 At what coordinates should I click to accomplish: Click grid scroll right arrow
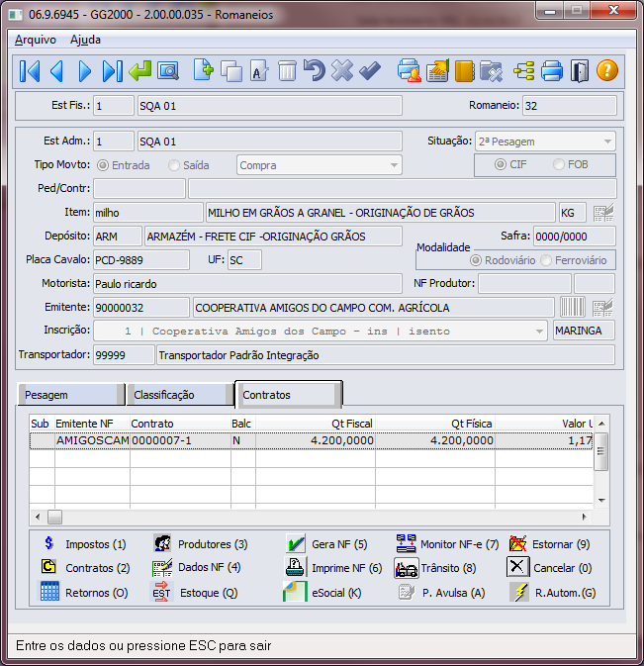click(585, 517)
